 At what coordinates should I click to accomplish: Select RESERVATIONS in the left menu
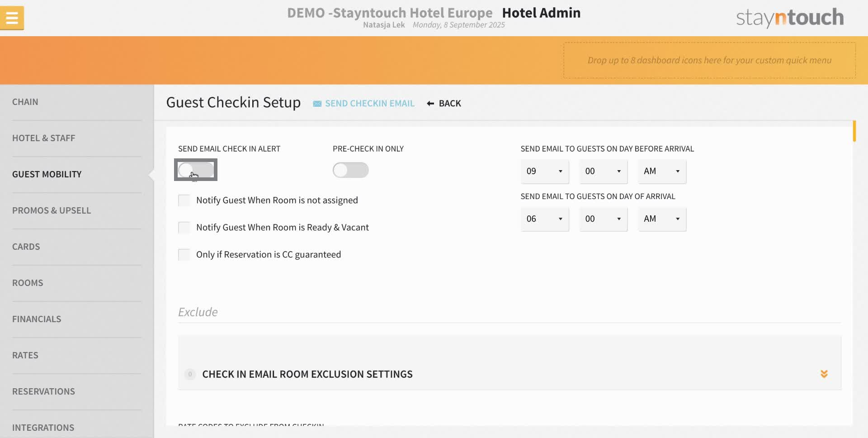coord(43,391)
